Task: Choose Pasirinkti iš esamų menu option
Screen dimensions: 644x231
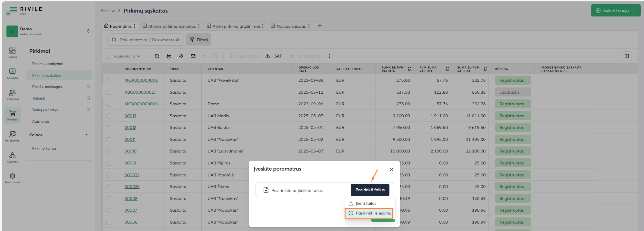Action: point(369,213)
